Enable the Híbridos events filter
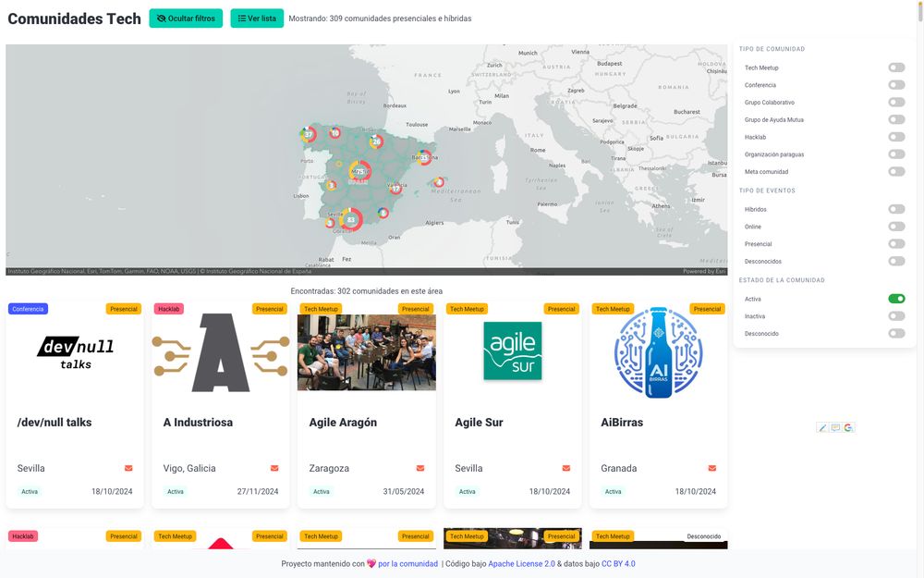The image size is (924, 578). pos(896,209)
